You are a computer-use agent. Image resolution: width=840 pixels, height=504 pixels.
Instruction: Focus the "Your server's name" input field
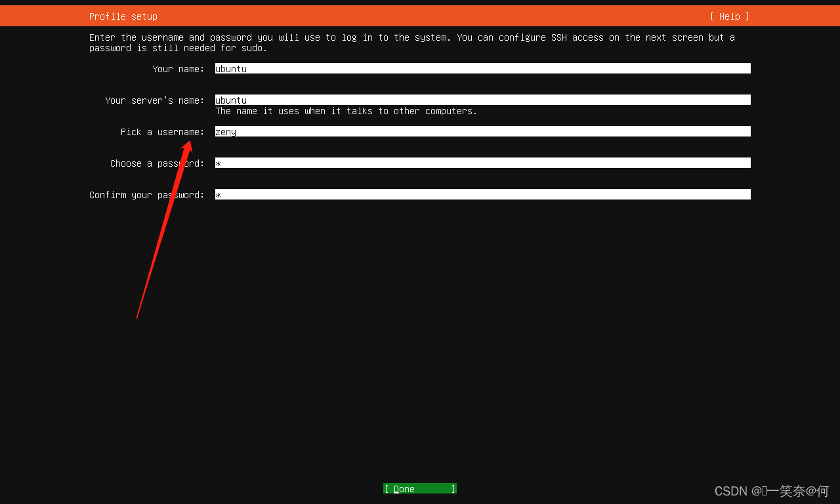tap(483, 100)
